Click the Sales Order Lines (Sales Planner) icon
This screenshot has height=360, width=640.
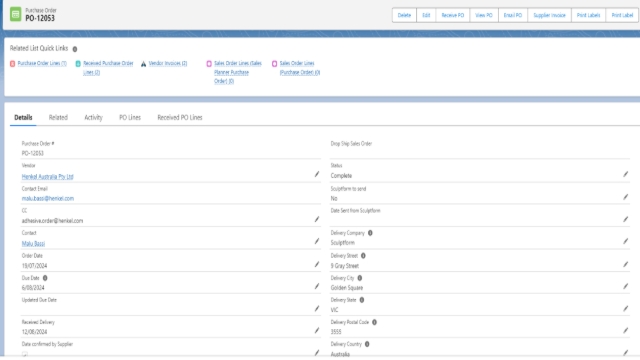pyautogui.click(x=209, y=64)
